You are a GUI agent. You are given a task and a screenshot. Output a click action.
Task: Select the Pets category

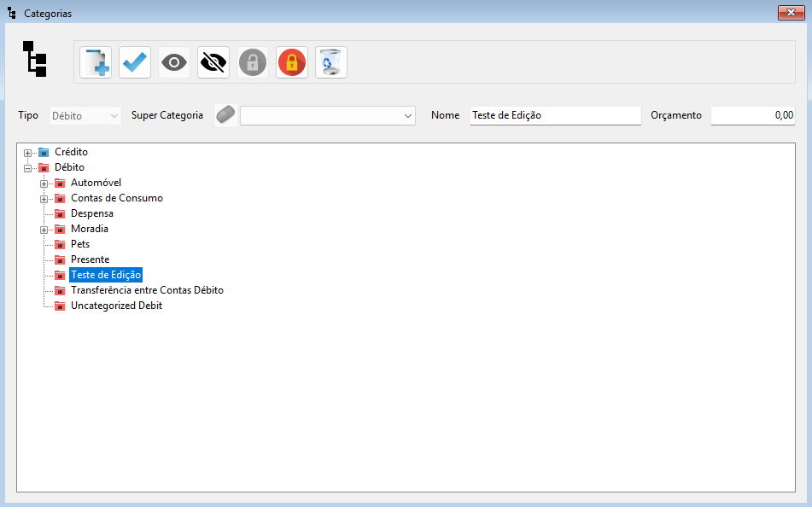point(80,244)
